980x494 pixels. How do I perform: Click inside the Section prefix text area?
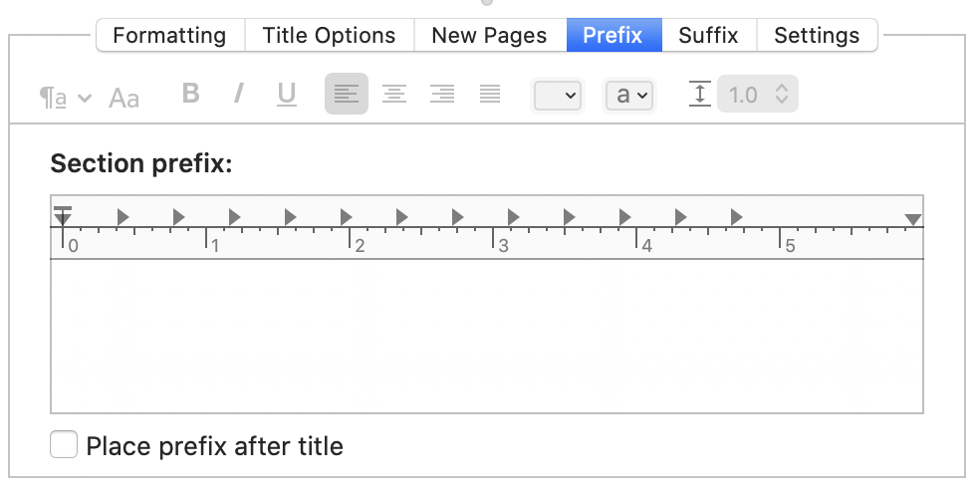[x=487, y=337]
